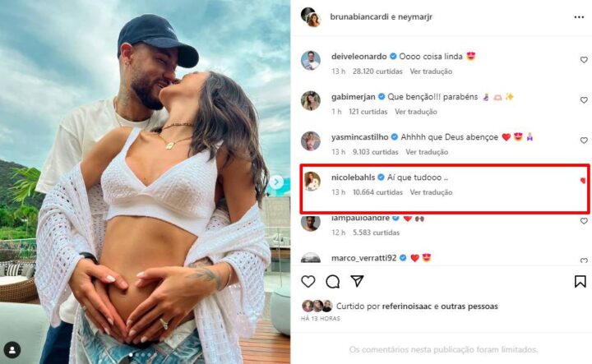Open deiveleonardo's profile picture
The height and width of the screenshot is (364, 592).
[310, 61]
